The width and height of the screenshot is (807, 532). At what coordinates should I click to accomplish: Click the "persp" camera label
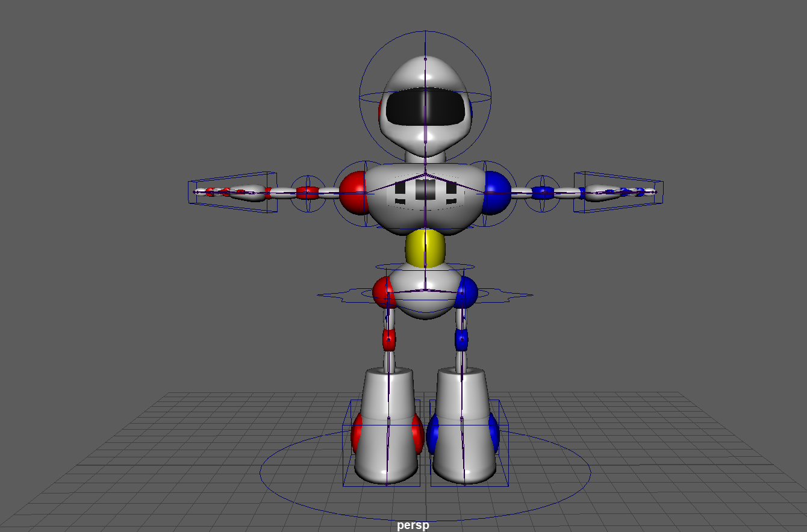click(413, 525)
